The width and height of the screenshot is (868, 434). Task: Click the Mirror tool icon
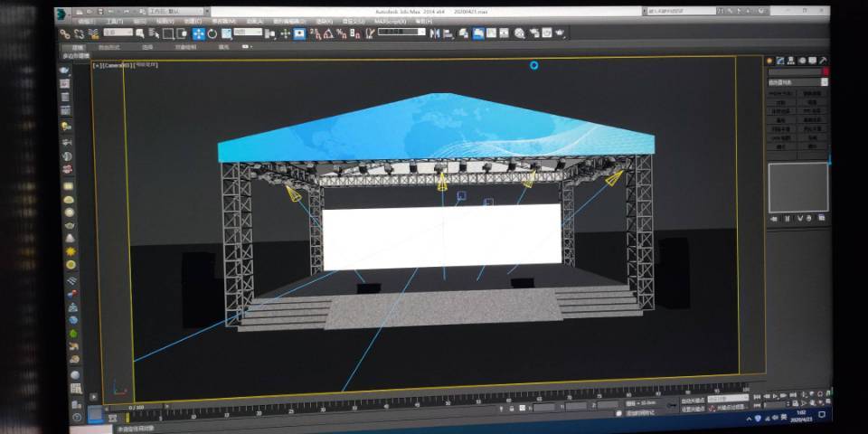(434, 33)
